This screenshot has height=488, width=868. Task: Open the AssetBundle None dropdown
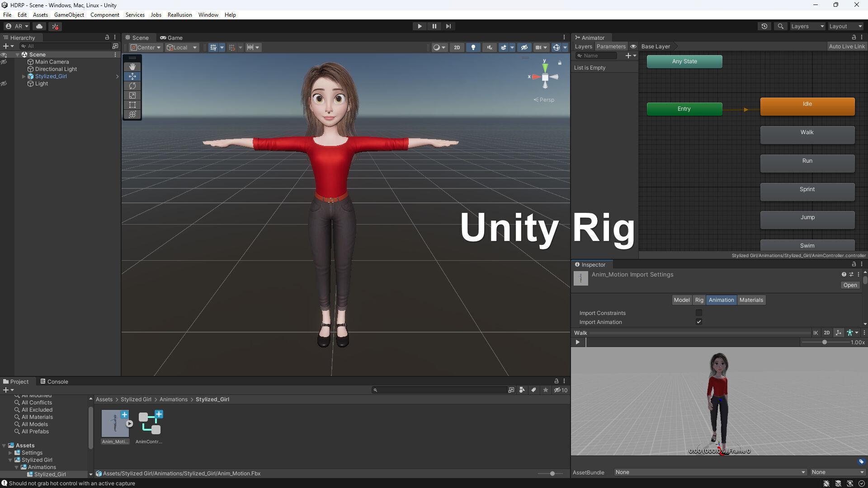[710, 472]
